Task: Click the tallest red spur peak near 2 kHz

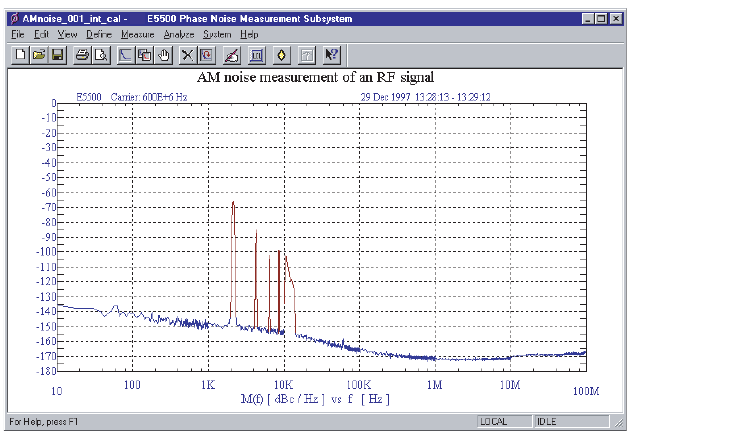Action: click(x=233, y=203)
